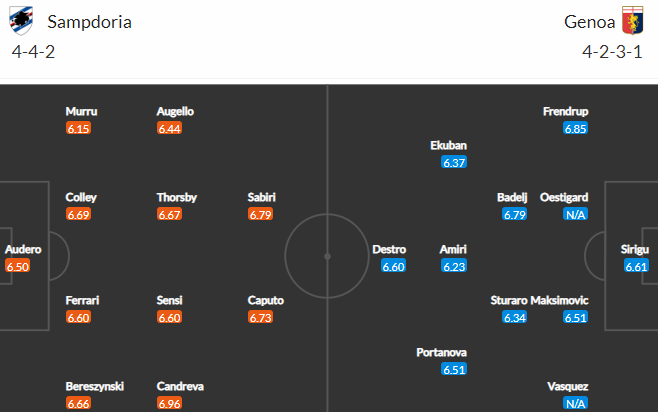Select player Thorsby in midfield
The width and height of the screenshot is (658, 412).
coord(177,197)
